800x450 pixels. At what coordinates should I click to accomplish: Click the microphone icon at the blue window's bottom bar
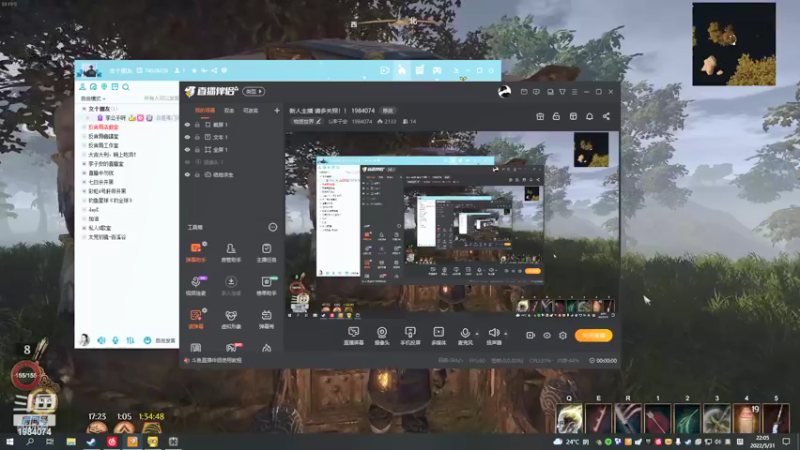click(115, 340)
